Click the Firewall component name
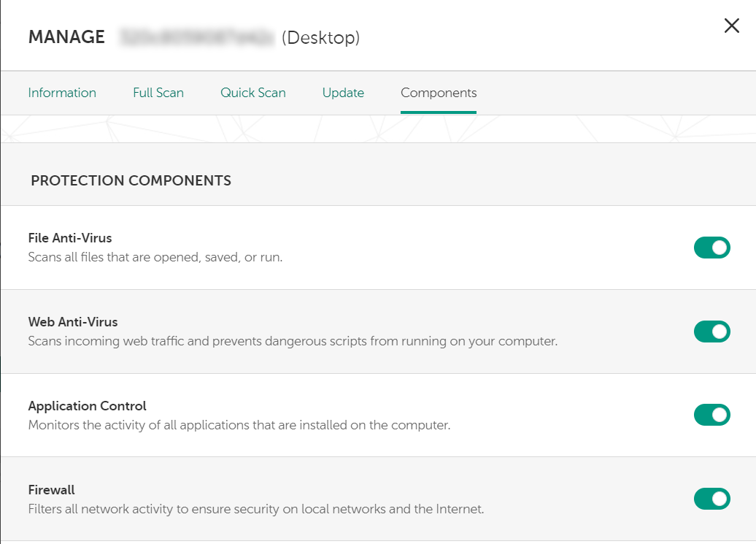This screenshot has height=544, width=756. [x=52, y=490]
